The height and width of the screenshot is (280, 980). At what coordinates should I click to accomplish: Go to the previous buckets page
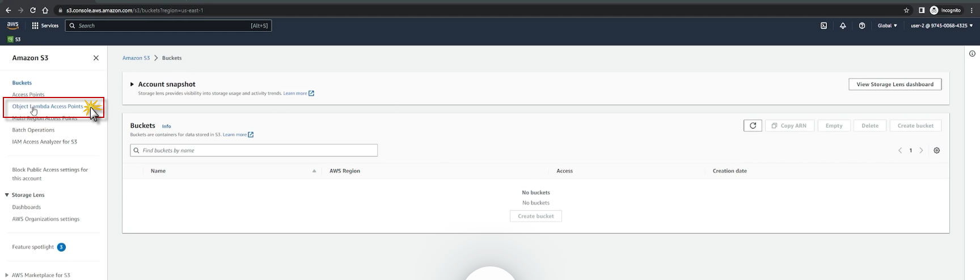(x=900, y=150)
